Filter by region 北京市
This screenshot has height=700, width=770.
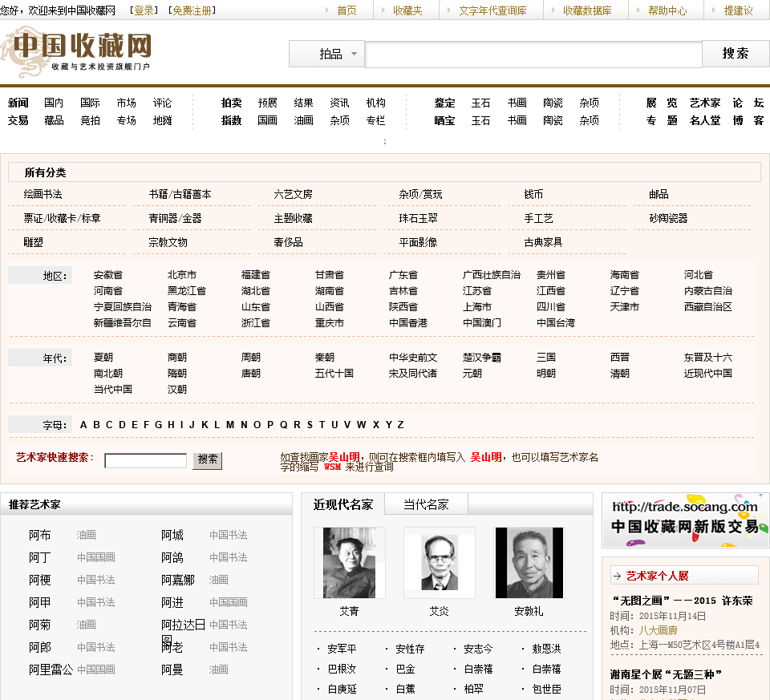pyautogui.click(x=182, y=275)
